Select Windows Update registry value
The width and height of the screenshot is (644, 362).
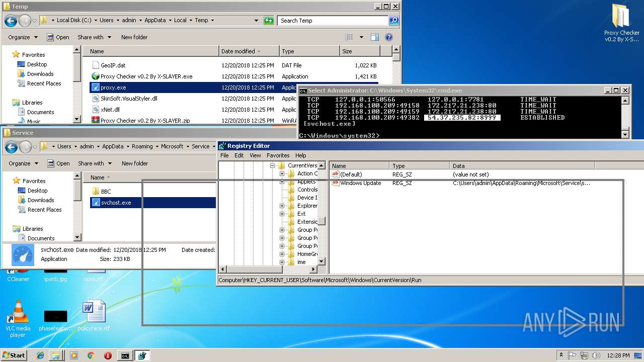[x=360, y=183]
